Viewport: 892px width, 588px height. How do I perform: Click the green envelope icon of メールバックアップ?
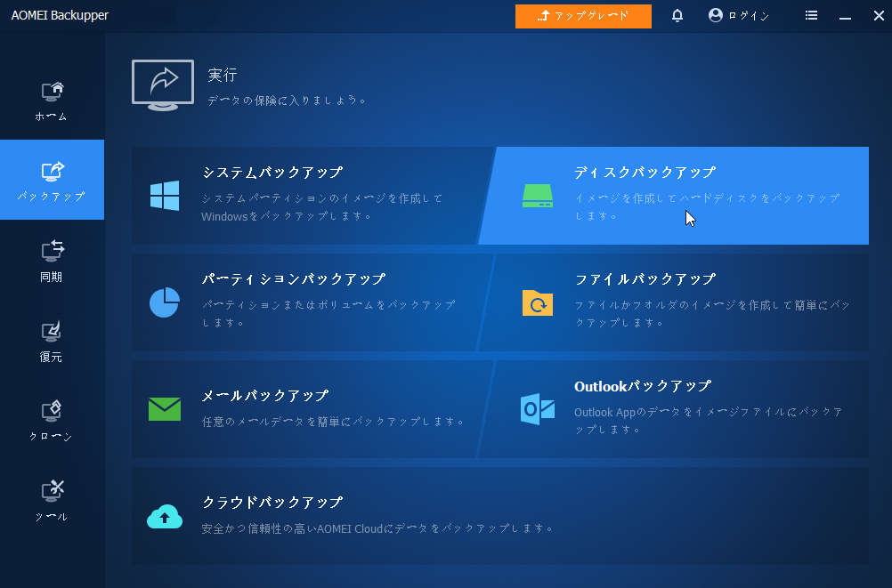tap(165, 409)
